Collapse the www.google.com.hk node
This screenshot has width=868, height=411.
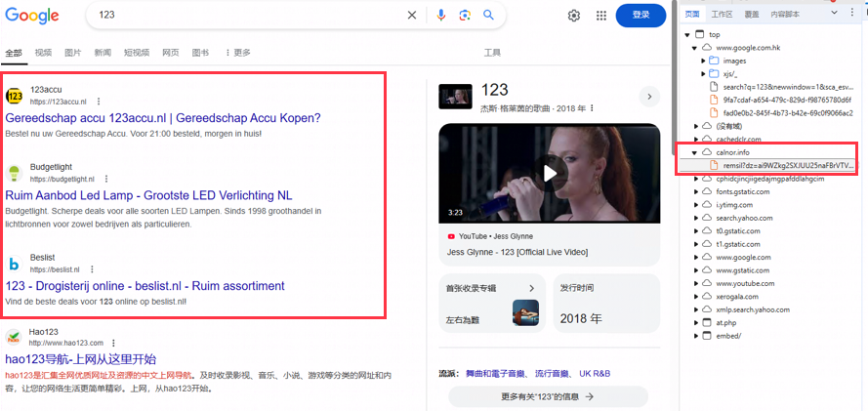click(x=694, y=48)
